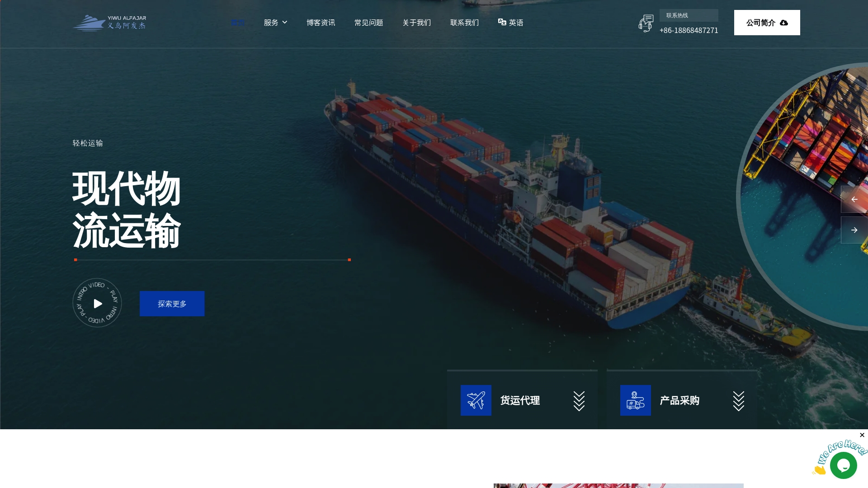The width and height of the screenshot is (868, 488).
Task: Open the 博客资讯 navigation item
Action: (x=321, y=22)
